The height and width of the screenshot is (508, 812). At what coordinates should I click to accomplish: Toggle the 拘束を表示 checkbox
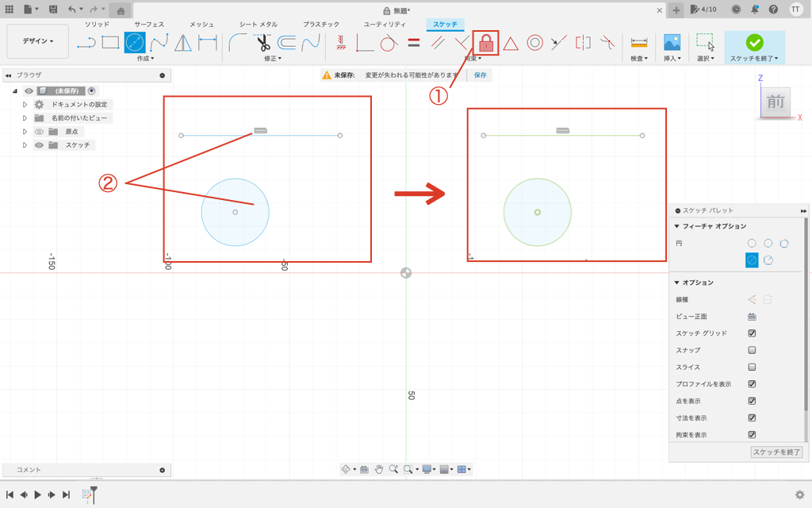click(x=752, y=435)
